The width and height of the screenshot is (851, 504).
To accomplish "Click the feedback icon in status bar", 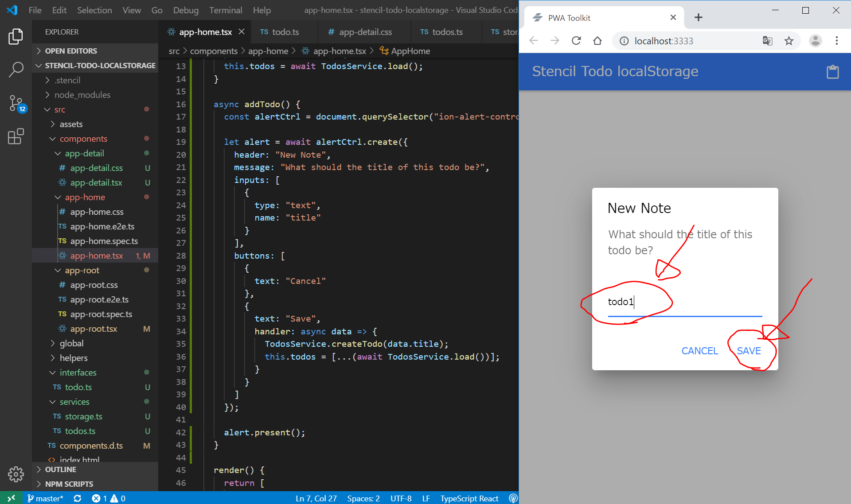I will (x=513, y=498).
